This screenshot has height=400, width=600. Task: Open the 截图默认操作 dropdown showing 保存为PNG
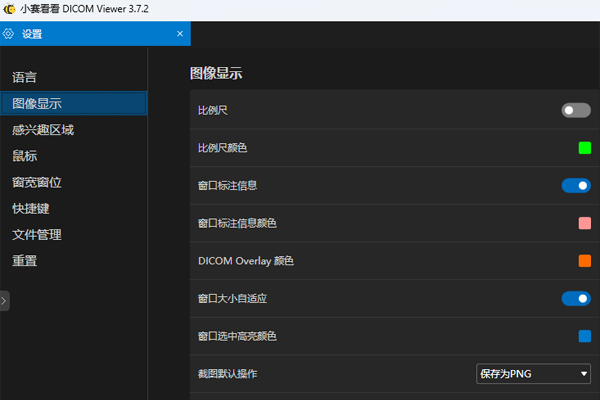pyautogui.click(x=533, y=374)
